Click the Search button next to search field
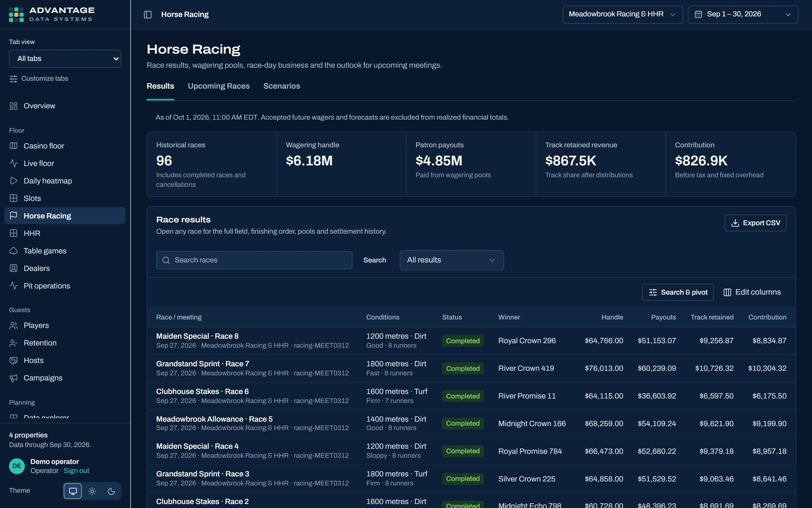This screenshot has width=812, height=508. (x=375, y=260)
